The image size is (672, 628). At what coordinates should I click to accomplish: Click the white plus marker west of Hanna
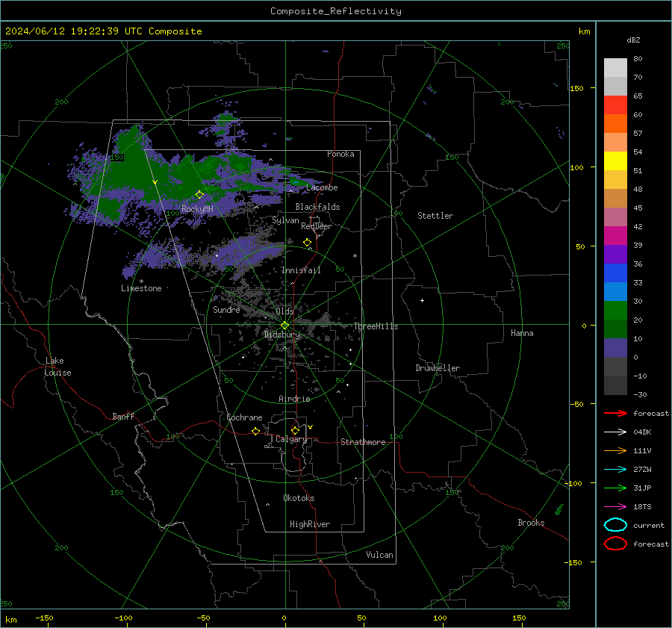(x=422, y=300)
